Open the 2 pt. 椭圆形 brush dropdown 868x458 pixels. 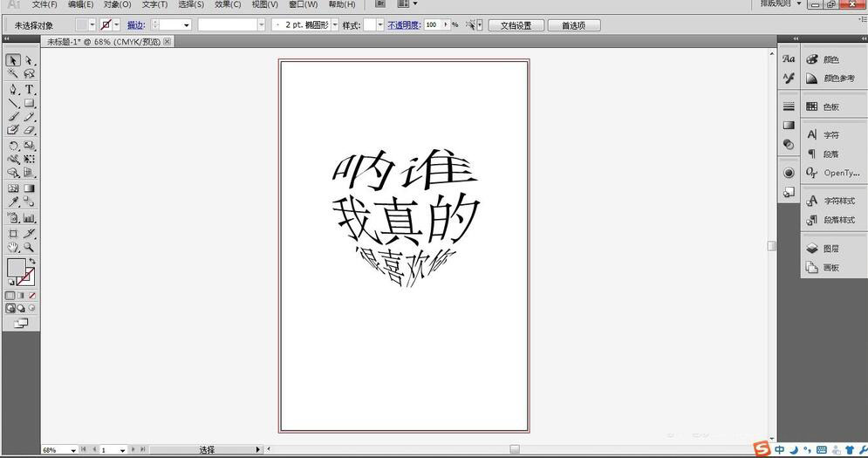[x=334, y=25]
